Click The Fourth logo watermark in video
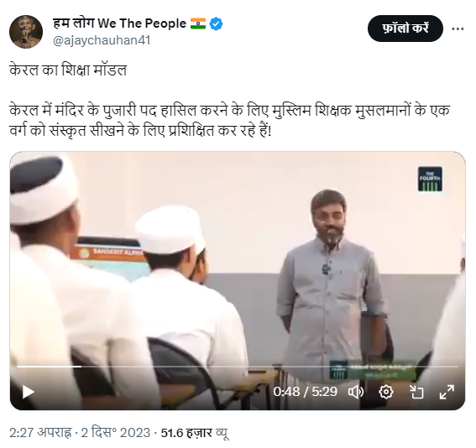Image resolution: width=476 pixels, height=448 pixels. [430, 179]
